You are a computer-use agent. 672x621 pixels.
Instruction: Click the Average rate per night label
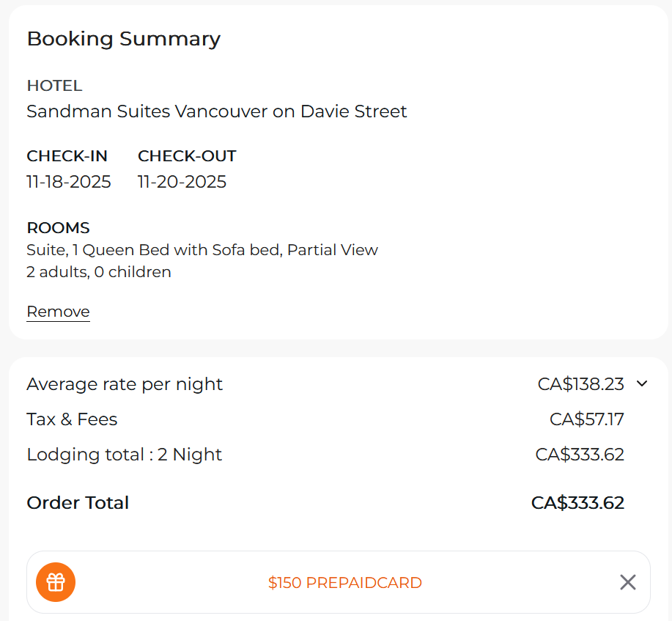click(125, 384)
